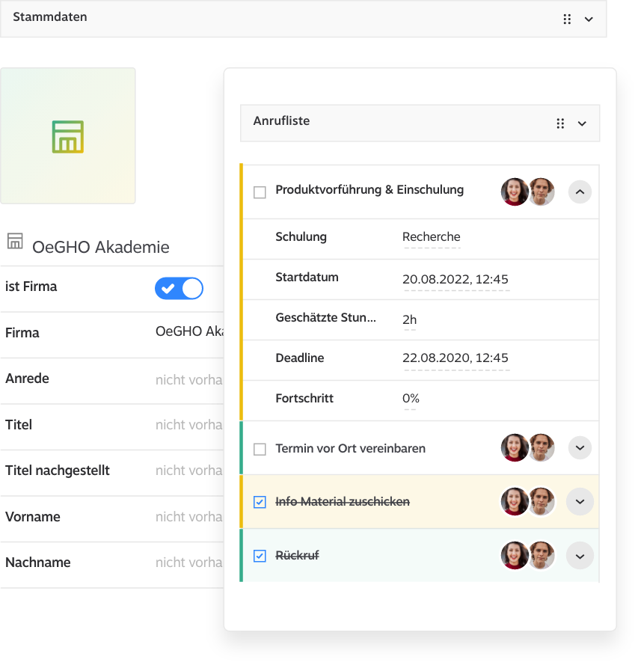Click the Startdatum label

tap(307, 278)
